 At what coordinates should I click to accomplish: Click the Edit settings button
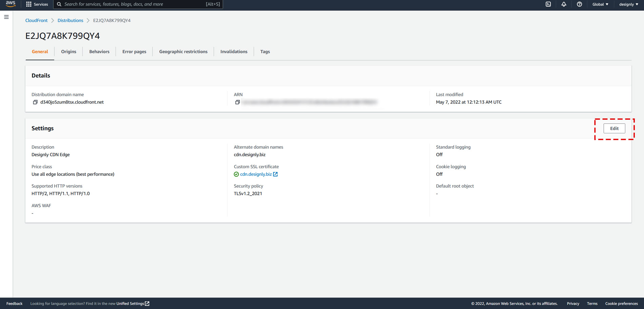614,129
